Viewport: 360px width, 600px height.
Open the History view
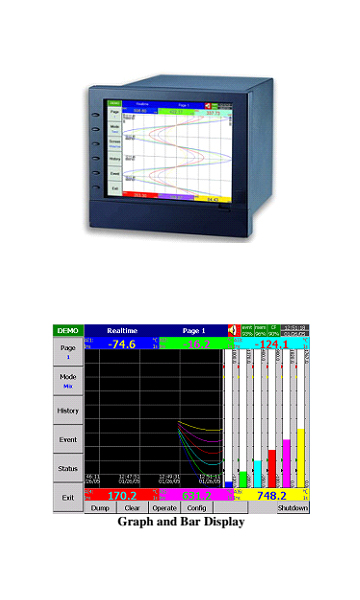click(x=68, y=410)
